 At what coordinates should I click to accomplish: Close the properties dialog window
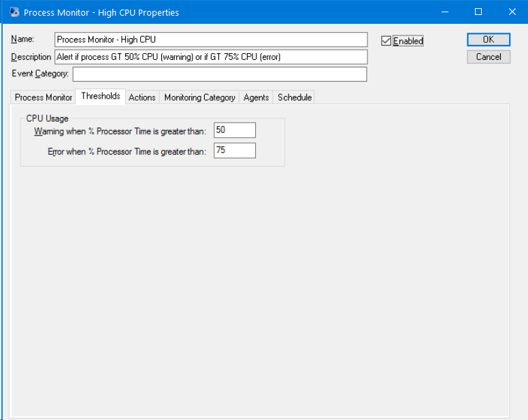pos(512,12)
